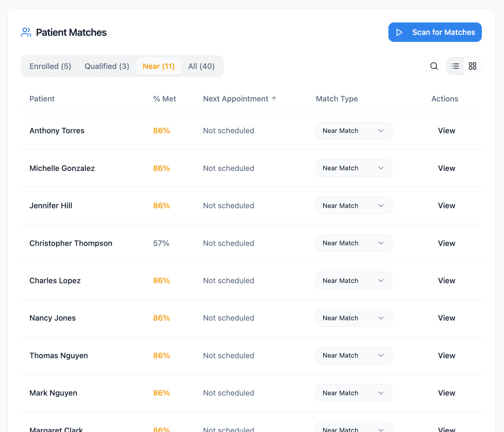View Charles Lopez's record
This screenshot has width=504, height=432.
(x=447, y=281)
